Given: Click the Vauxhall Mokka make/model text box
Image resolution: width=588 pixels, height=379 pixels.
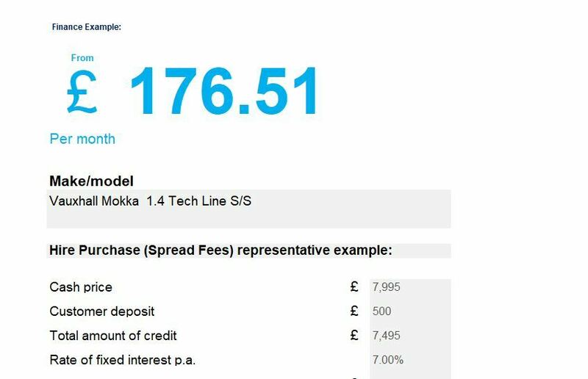Looking at the screenshot, I should 248,209.
